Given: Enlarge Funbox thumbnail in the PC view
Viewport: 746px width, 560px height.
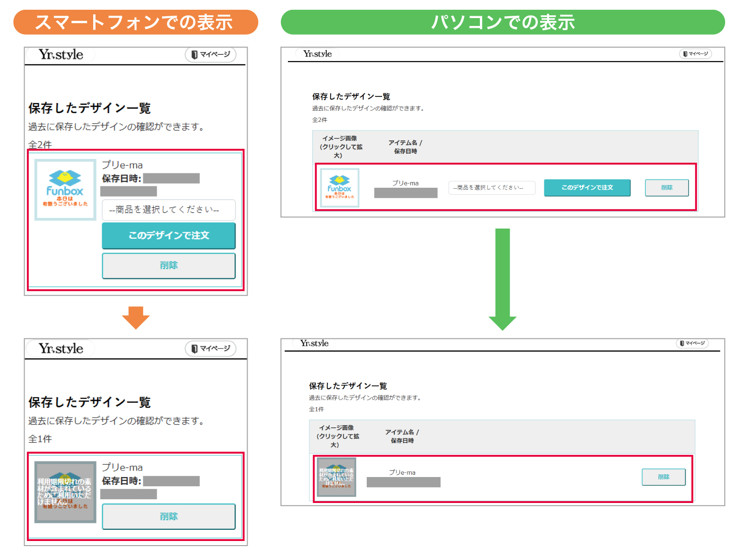Looking at the screenshot, I should tap(339, 187).
